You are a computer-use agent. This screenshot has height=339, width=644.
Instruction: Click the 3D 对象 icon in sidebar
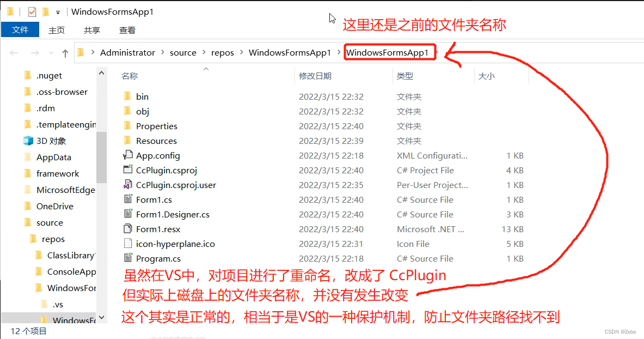click(x=28, y=141)
